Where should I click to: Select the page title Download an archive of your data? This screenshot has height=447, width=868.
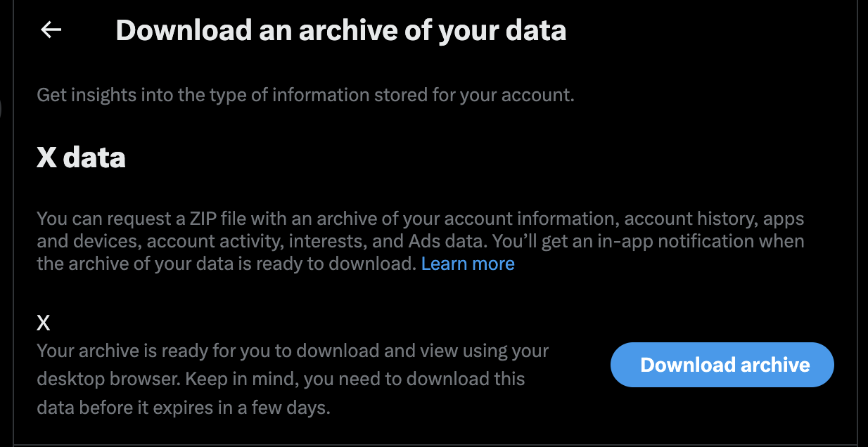[x=340, y=30]
